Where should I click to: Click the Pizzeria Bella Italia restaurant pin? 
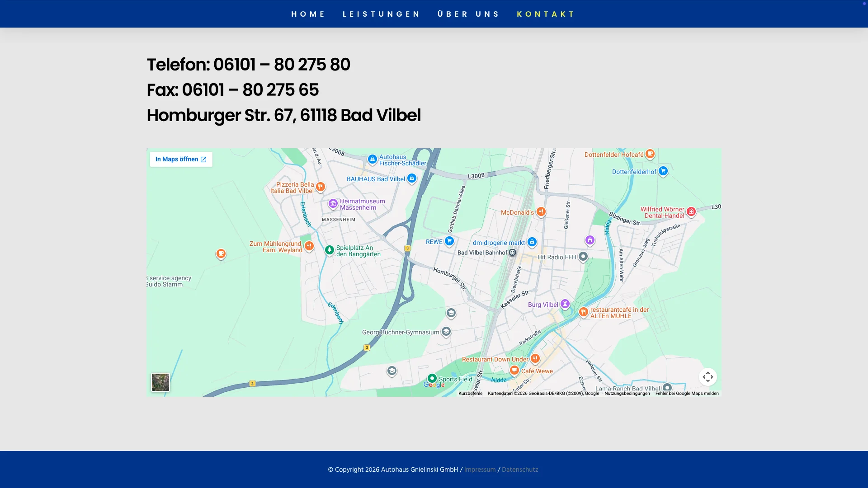click(321, 187)
